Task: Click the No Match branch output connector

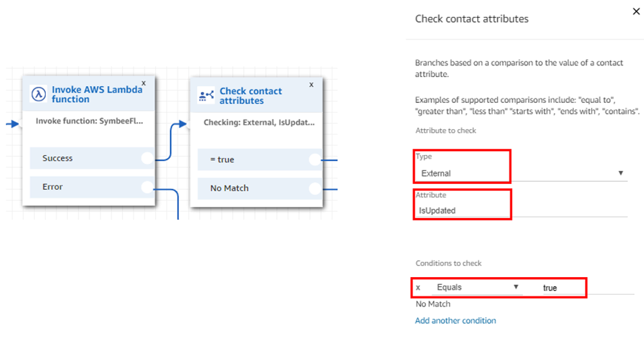Action: coord(315,188)
